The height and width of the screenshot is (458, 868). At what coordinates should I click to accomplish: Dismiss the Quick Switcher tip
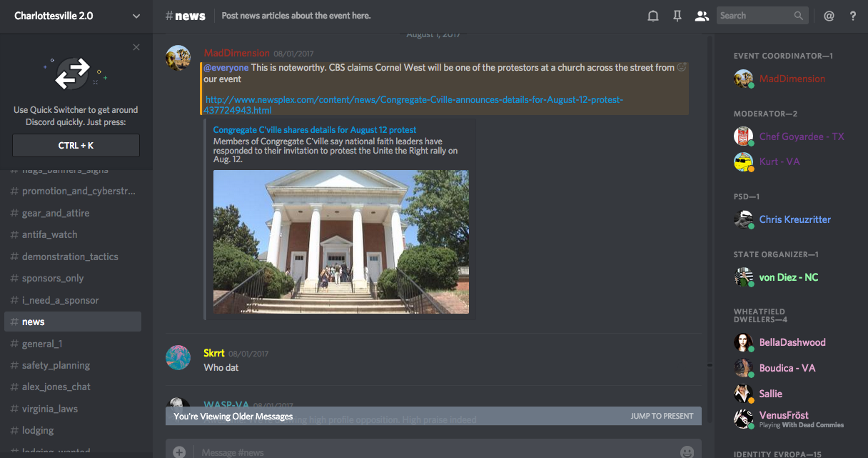click(136, 47)
